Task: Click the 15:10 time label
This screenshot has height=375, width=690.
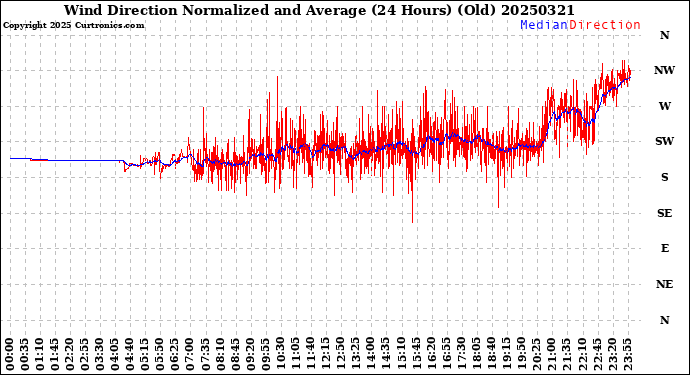Action: (x=402, y=354)
